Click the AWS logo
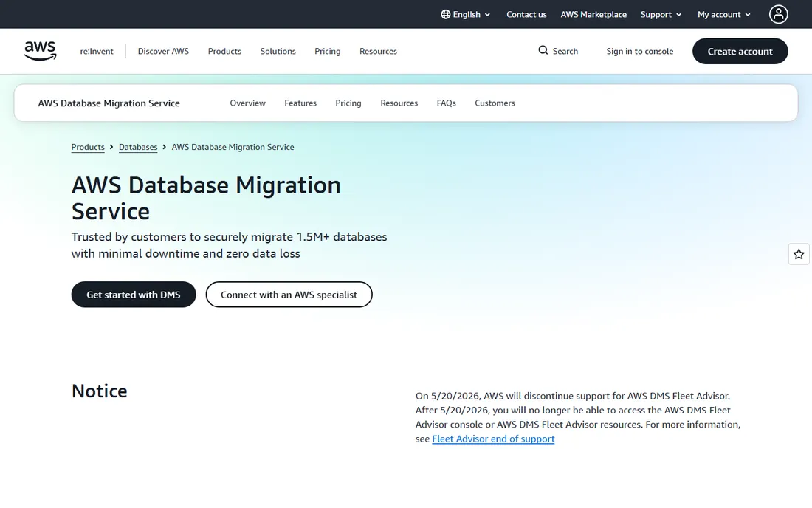This screenshot has width=812, height=508. coord(41,51)
